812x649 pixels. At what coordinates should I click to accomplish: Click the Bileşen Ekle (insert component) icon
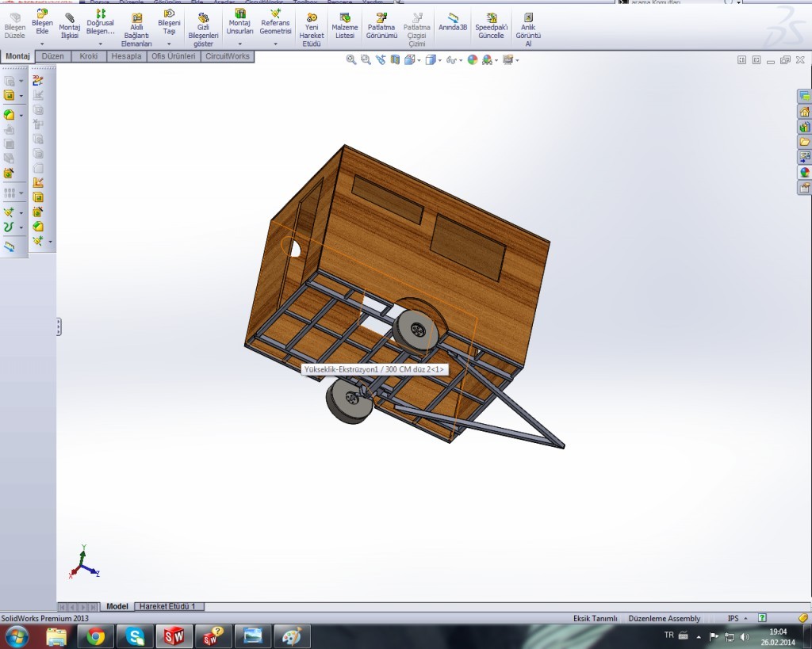coord(42,14)
